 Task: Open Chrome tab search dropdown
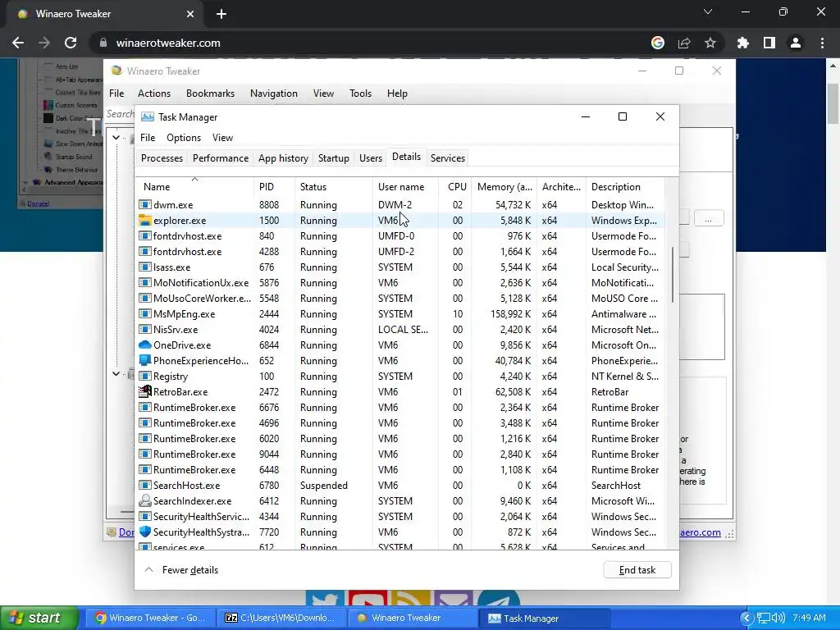(x=708, y=11)
